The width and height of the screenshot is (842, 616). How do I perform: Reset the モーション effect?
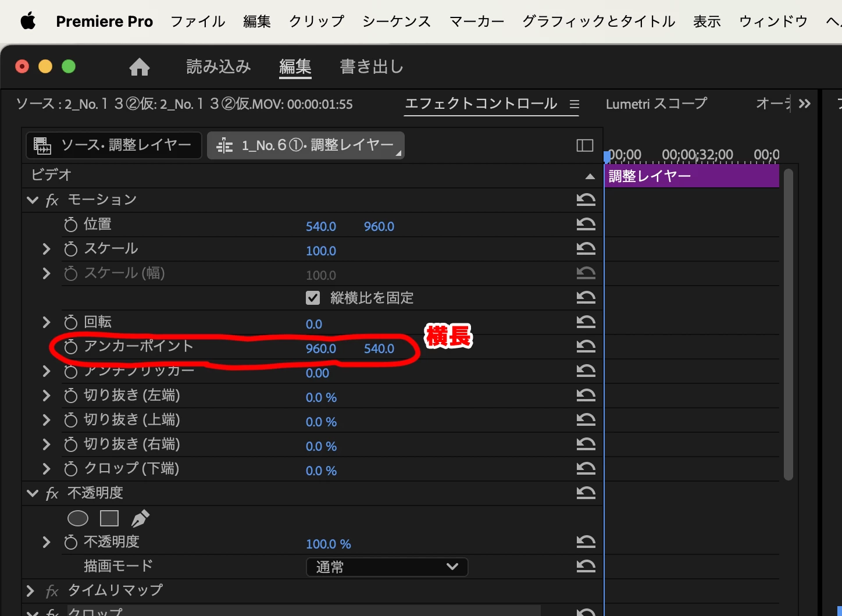[x=586, y=200]
